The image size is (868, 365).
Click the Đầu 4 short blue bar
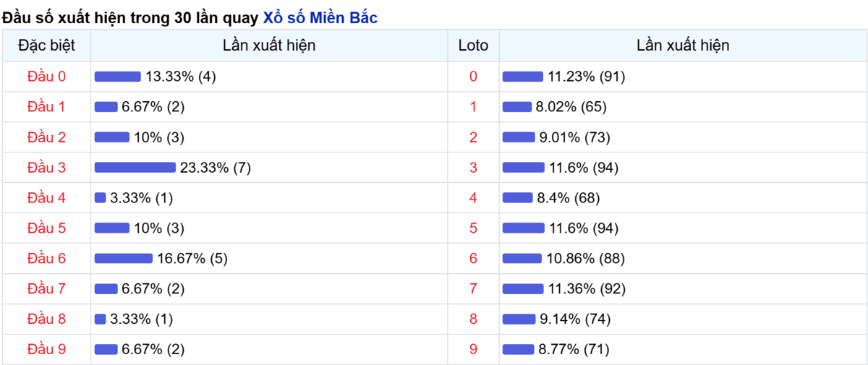coord(101,198)
